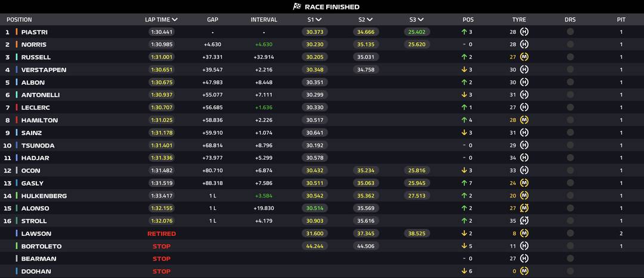Click Gasly's DRS indicator dot
This screenshot has width=644, height=278.
(570, 183)
